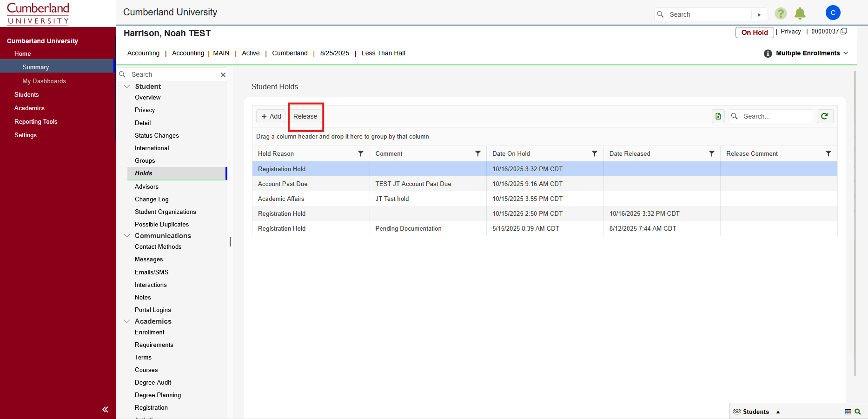
Task: Sort by Date Released column header
Action: pos(630,153)
